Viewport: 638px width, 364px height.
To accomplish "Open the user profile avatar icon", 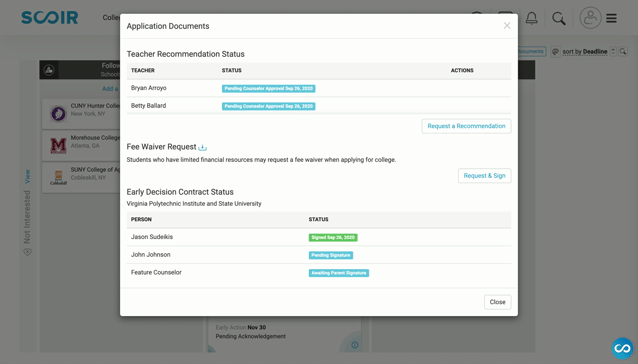I will (590, 18).
